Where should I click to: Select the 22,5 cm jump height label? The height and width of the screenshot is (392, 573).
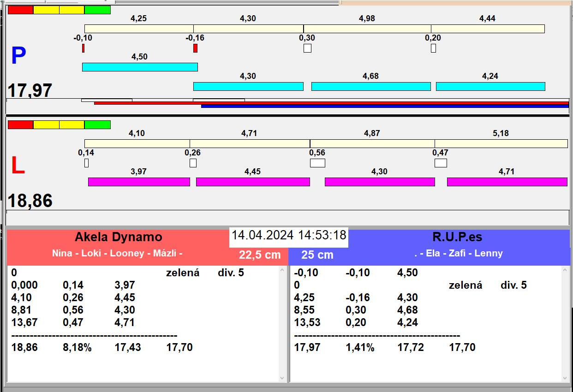260,255
